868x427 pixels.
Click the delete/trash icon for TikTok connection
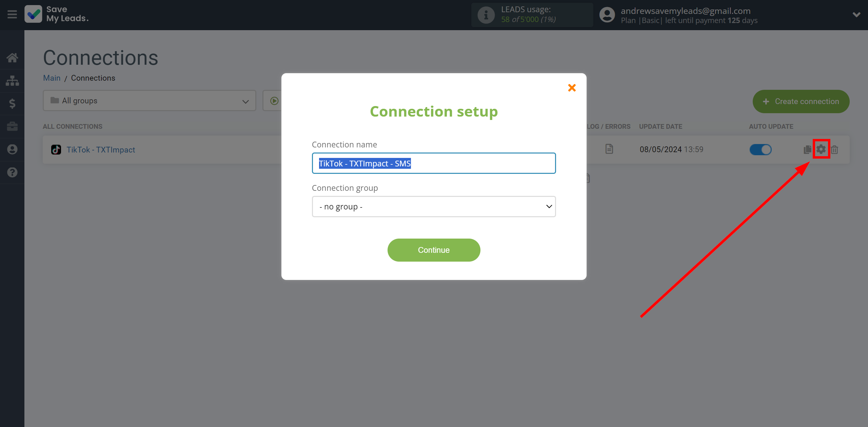pos(835,149)
